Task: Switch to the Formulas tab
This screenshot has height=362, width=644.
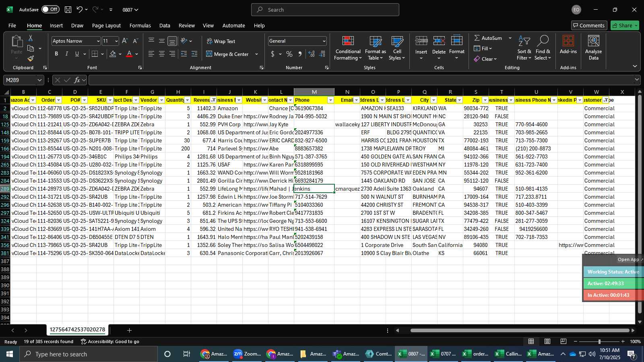Action: point(140,25)
